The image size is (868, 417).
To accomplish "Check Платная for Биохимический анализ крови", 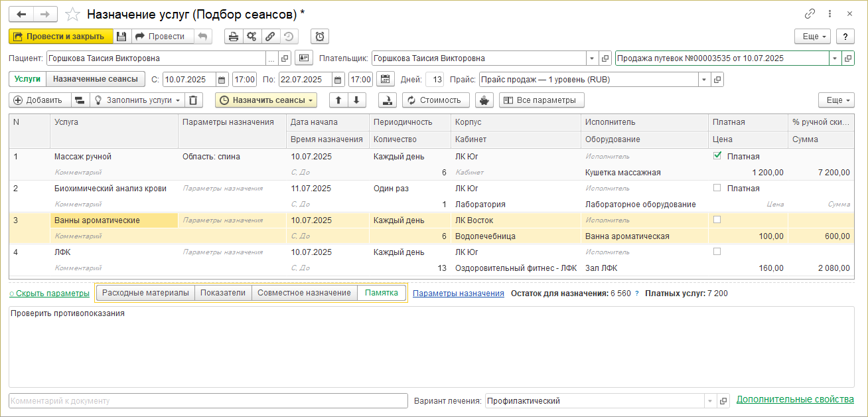I will click(x=717, y=188).
